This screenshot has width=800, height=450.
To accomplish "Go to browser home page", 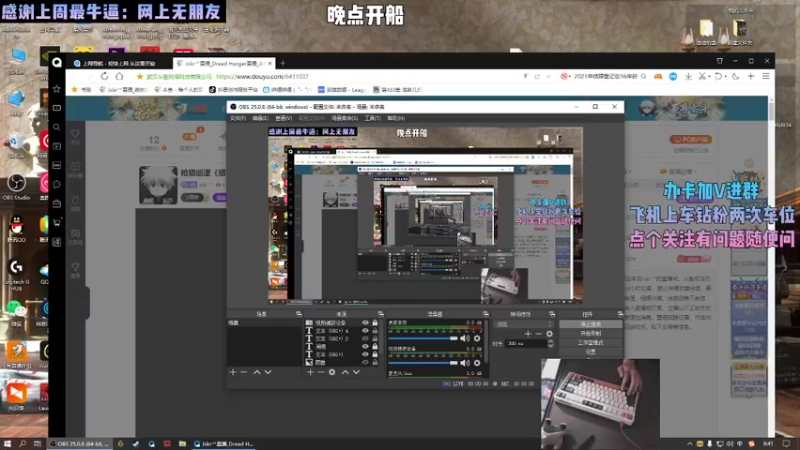I will click(x=119, y=77).
